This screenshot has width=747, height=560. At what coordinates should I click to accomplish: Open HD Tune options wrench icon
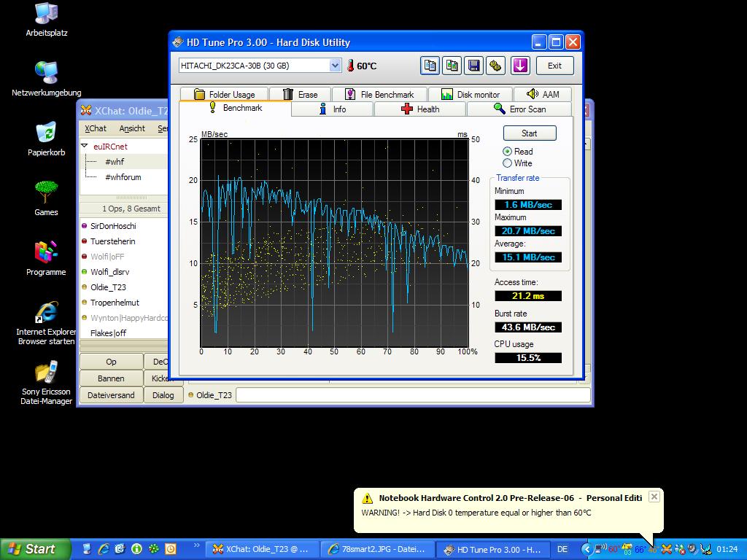coord(495,66)
